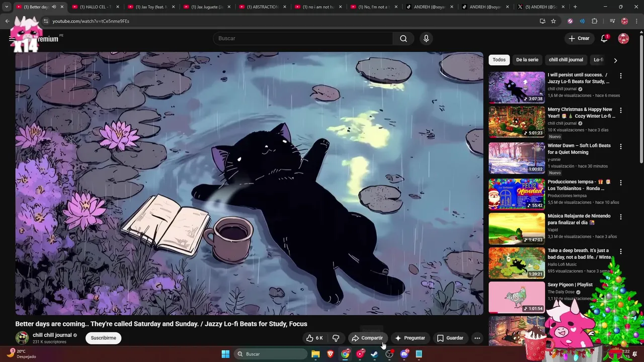Open menu for 'Producciones lempsa' video
The width and height of the screenshot is (644, 362).
pyautogui.click(x=620, y=183)
